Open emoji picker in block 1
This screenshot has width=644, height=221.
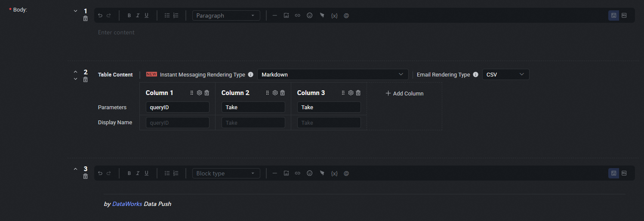(x=309, y=15)
